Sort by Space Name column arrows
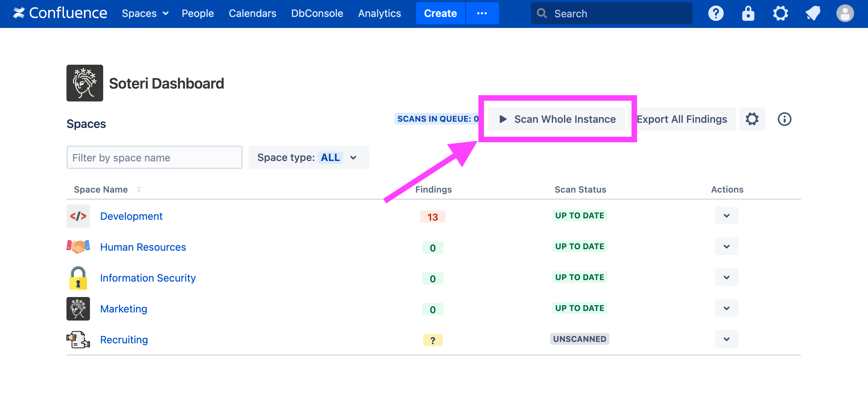Viewport: 868px width, 397px height. pos(139,189)
